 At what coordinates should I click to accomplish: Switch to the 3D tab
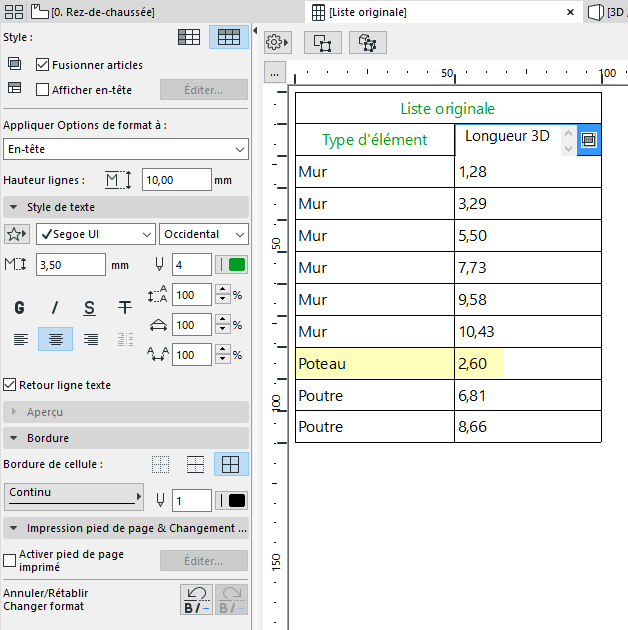point(608,12)
